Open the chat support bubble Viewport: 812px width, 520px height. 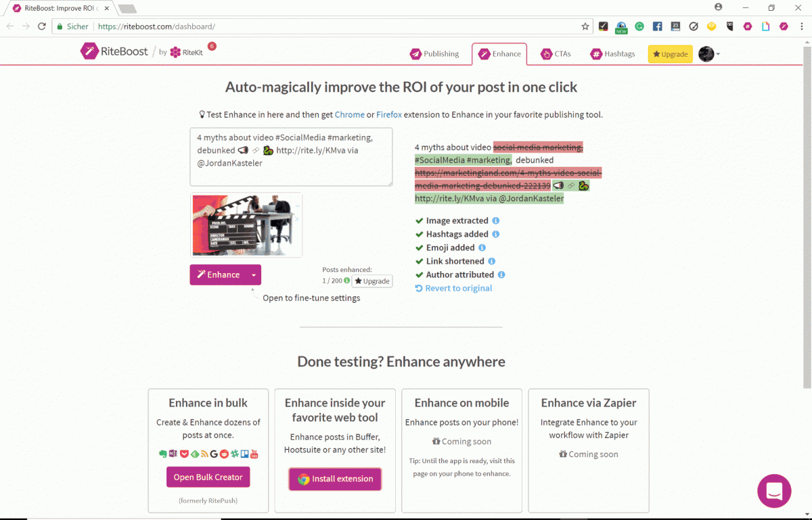point(774,491)
